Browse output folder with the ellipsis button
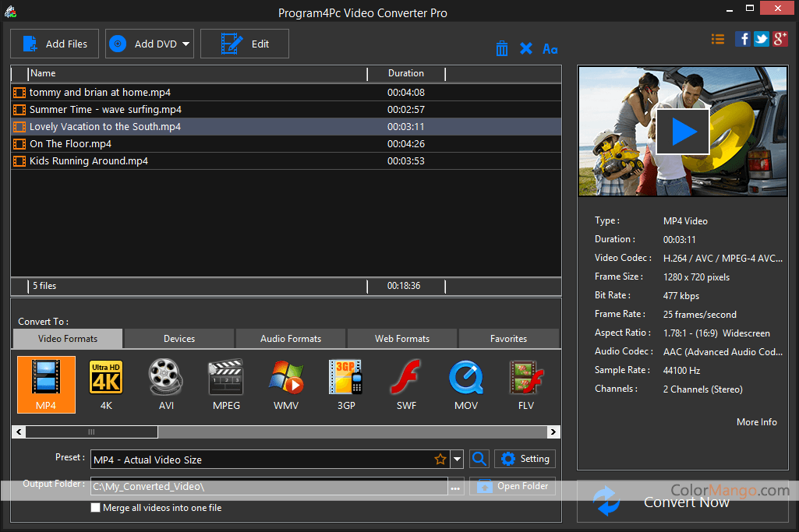799x532 pixels. (x=455, y=487)
